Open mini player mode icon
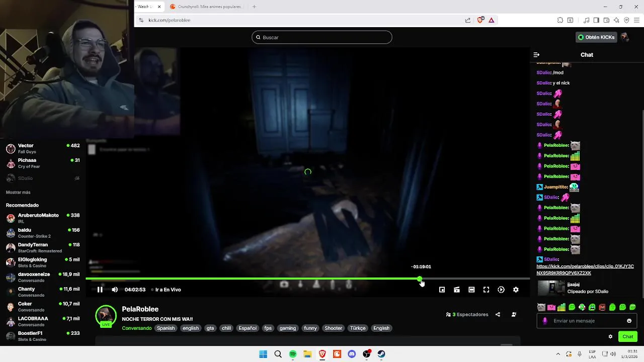The height and width of the screenshot is (362, 644). click(442, 290)
